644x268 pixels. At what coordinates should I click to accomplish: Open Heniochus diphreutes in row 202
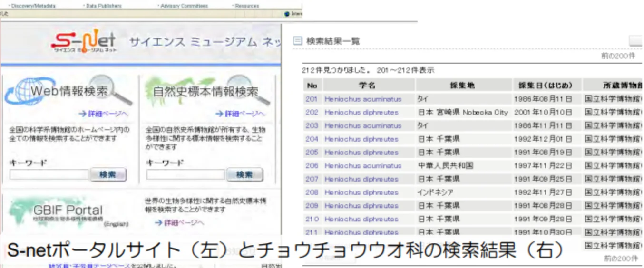click(361, 113)
